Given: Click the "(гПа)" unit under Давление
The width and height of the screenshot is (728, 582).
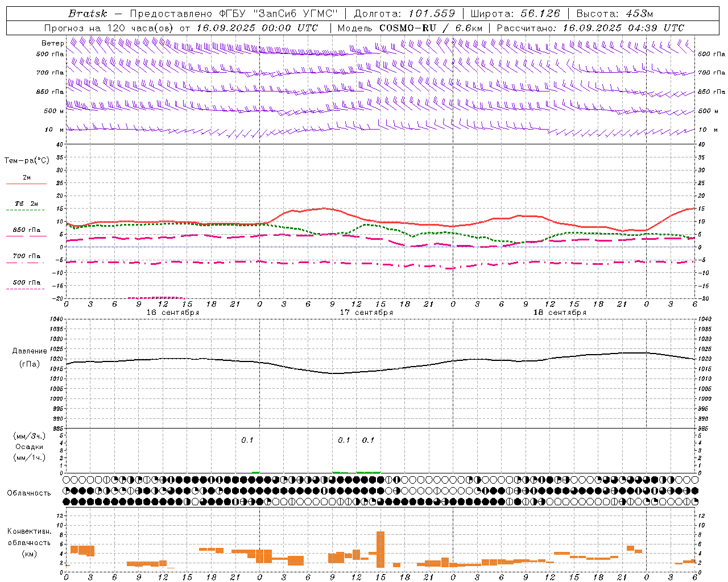Looking at the screenshot, I should (30, 364).
